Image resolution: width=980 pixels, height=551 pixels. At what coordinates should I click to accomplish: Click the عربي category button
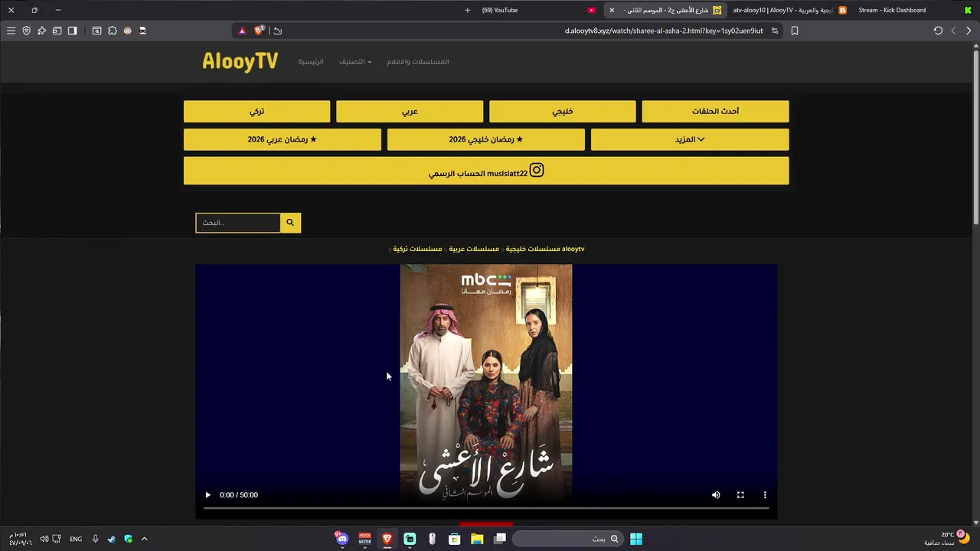410,111
